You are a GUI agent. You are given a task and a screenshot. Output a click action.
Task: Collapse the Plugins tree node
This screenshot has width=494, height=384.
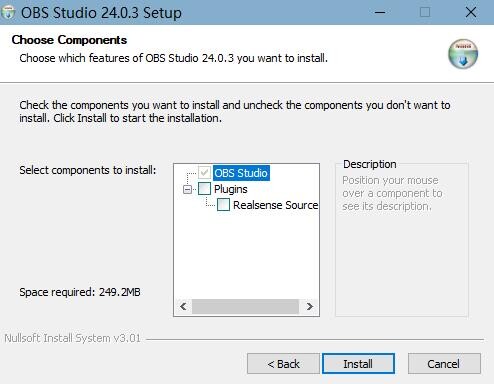pos(187,189)
